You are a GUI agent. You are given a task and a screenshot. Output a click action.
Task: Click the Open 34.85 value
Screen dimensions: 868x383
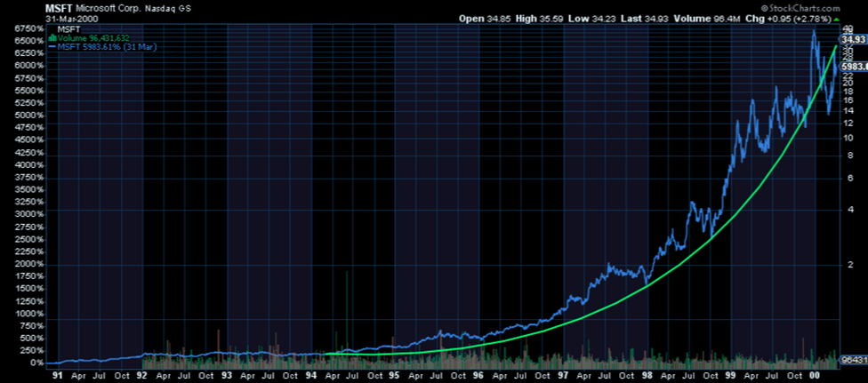pos(484,20)
